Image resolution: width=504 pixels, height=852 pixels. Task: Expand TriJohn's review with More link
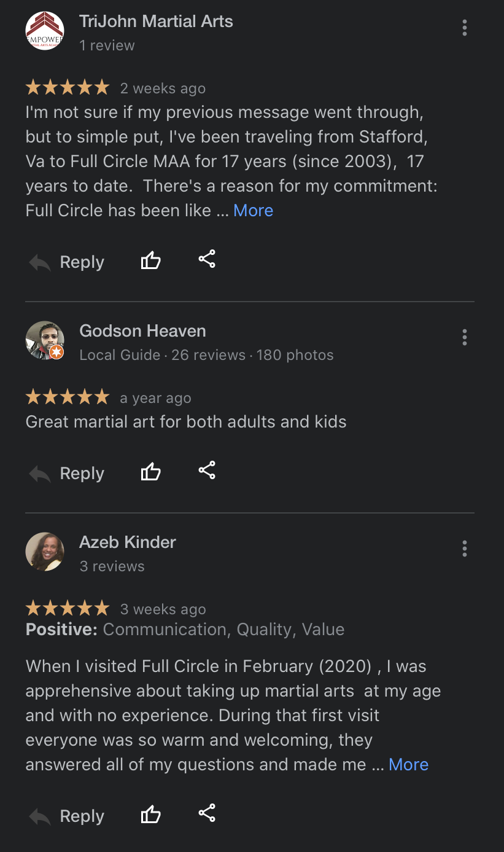click(x=253, y=210)
